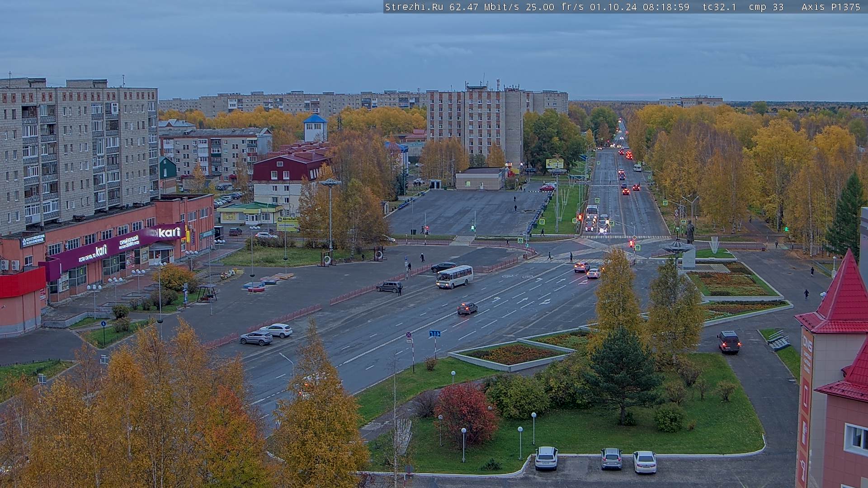Click the white bus on the road
This screenshot has height=488, width=868.
tap(454, 277)
